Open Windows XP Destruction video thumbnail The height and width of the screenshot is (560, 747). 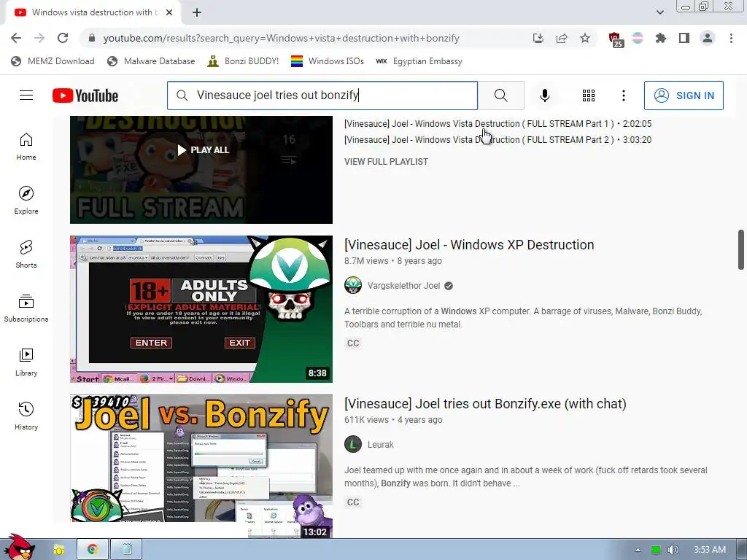(x=201, y=309)
